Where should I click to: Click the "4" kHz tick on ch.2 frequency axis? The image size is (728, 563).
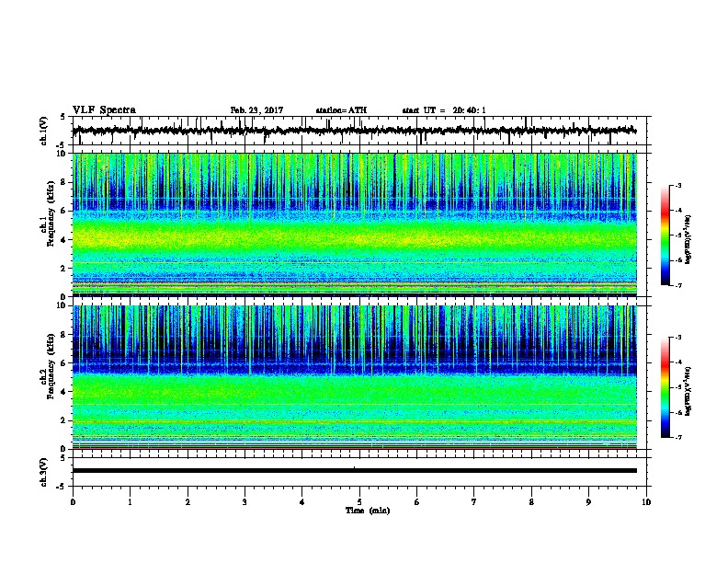65,392
